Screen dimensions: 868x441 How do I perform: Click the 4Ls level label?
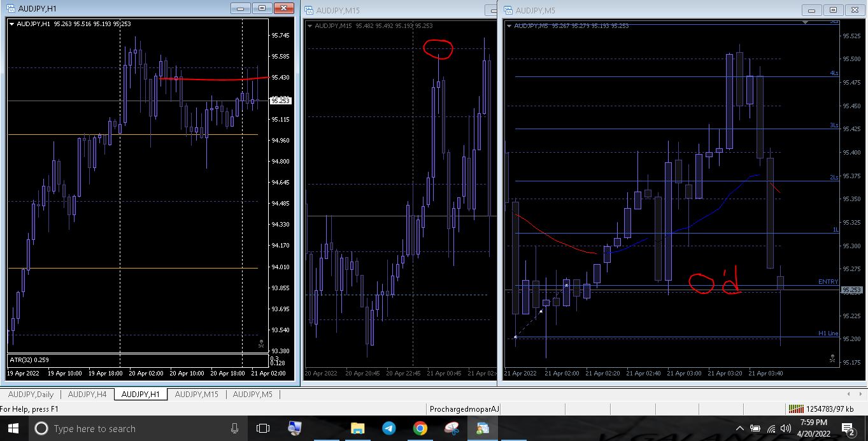tap(834, 73)
